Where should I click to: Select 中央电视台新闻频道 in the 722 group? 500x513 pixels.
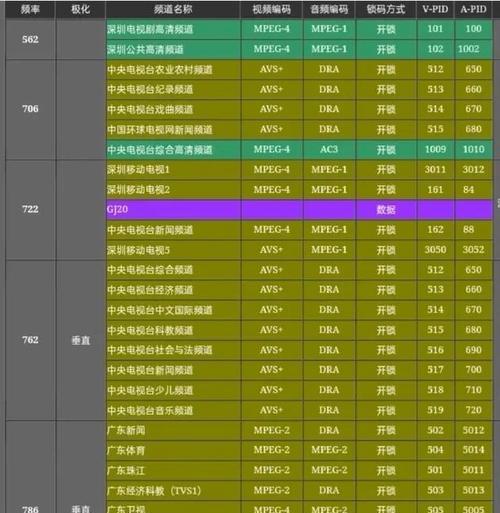tap(174, 230)
